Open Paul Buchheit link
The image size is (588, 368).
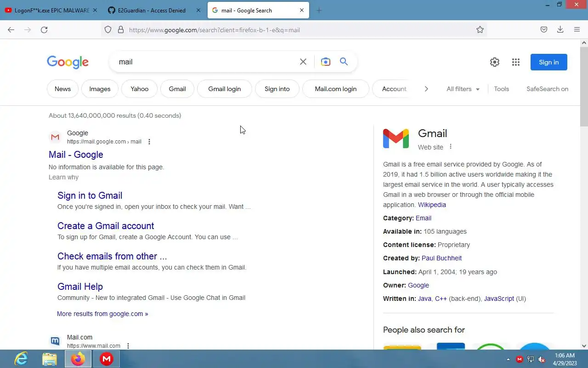[441, 258]
